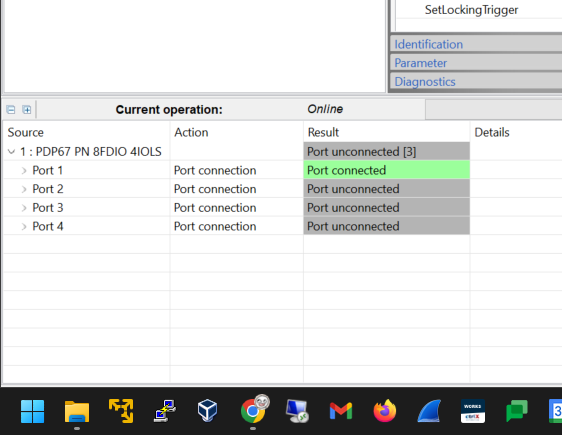Expand the Port 1 row
Viewport: 562px width, 435px height.
24,171
